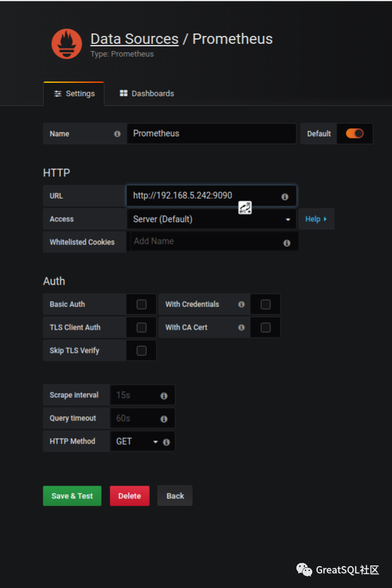Toggle the Default data source switch

(x=354, y=133)
